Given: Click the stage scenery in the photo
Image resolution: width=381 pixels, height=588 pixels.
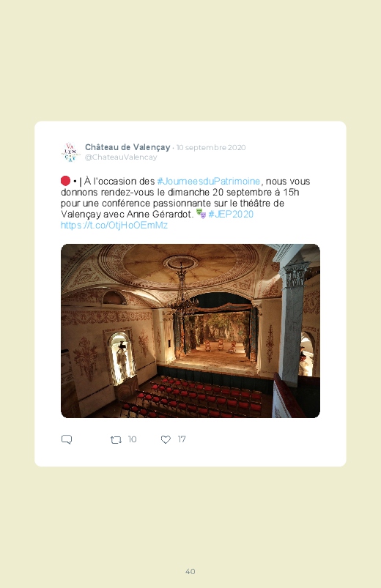Looking at the screenshot, I should (218, 332).
